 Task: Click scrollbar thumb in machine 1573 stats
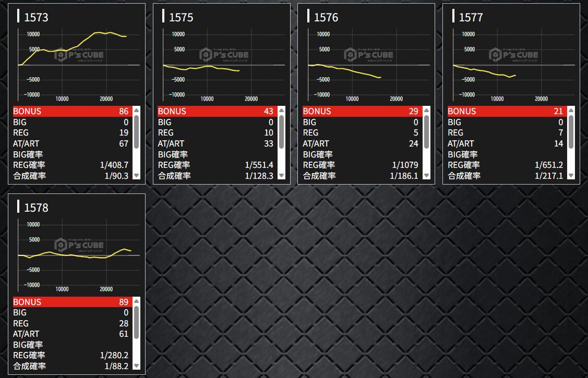point(137,132)
